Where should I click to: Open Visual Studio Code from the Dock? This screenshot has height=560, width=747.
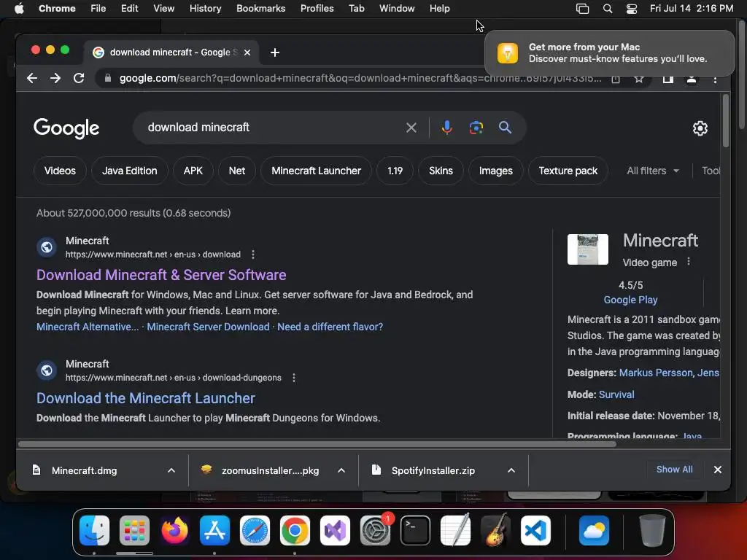tap(535, 530)
